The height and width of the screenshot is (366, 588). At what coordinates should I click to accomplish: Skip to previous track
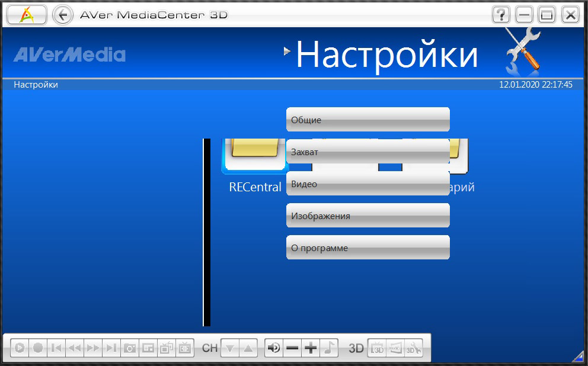56,348
